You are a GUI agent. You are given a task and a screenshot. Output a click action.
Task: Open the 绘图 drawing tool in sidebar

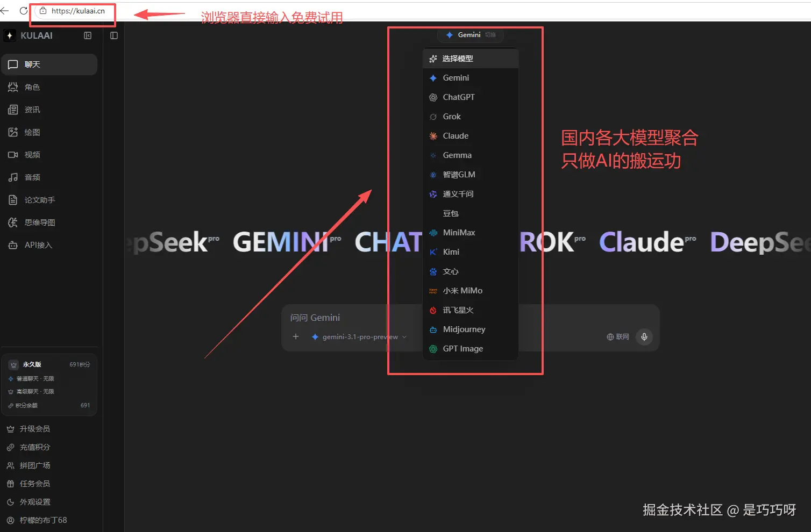tap(31, 132)
